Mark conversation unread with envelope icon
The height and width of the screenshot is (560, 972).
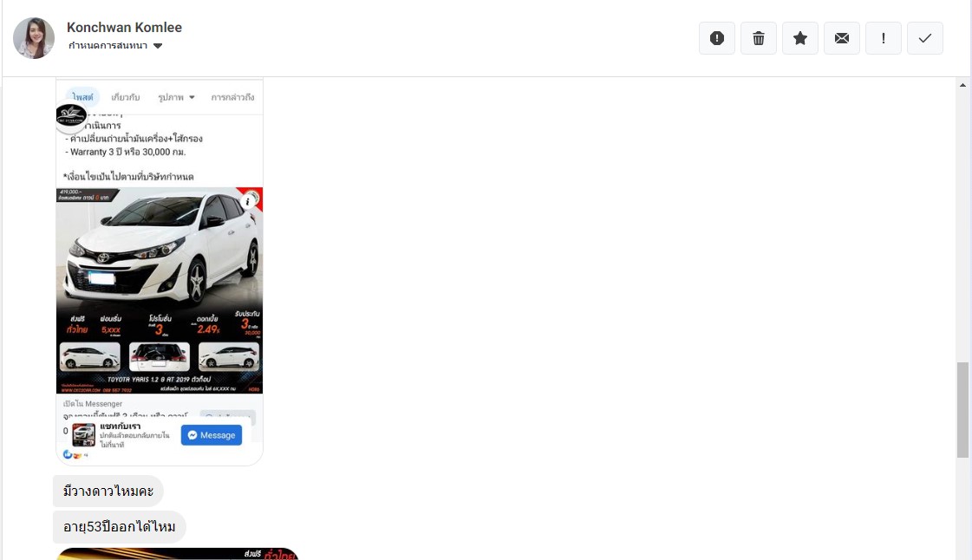pos(841,38)
